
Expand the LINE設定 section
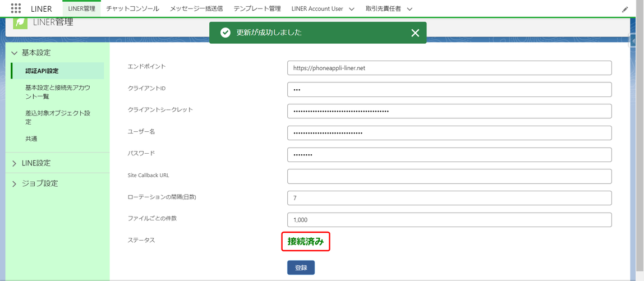(x=15, y=163)
